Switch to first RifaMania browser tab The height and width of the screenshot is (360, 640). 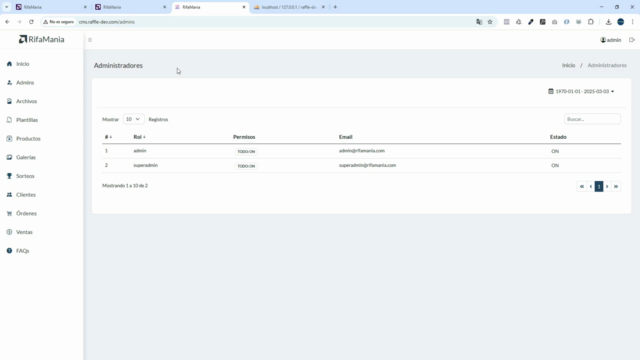[x=51, y=7]
